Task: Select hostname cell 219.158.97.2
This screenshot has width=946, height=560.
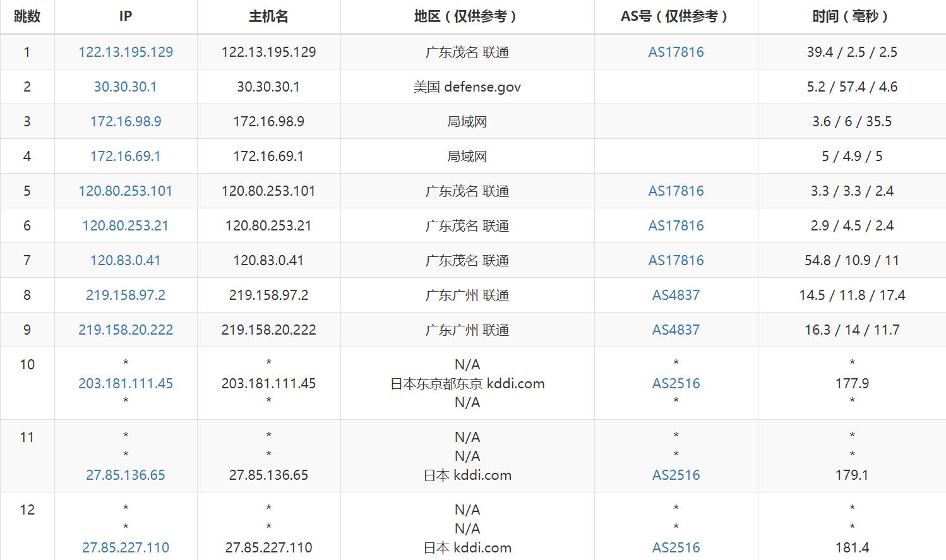Action: [x=268, y=295]
